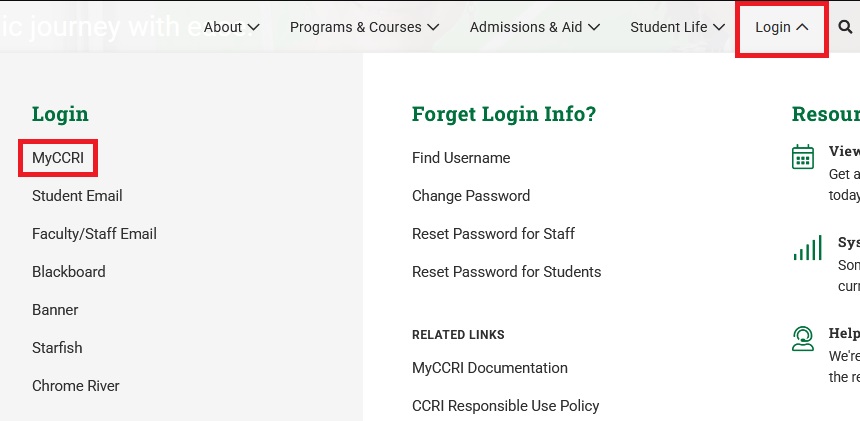The height and width of the screenshot is (421, 860).
Task: Go to Student Email
Action: (x=77, y=196)
